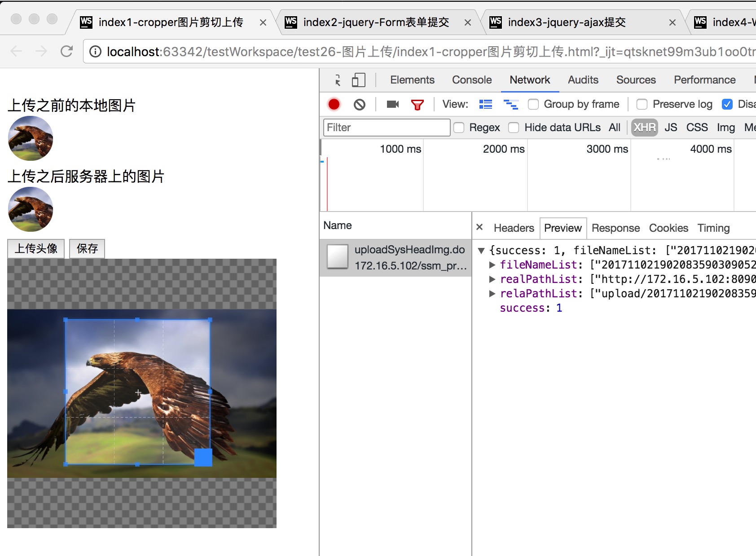The width and height of the screenshot is (756, 556).
Task: Click the 保存 button
Action: [x=87, y=248]
